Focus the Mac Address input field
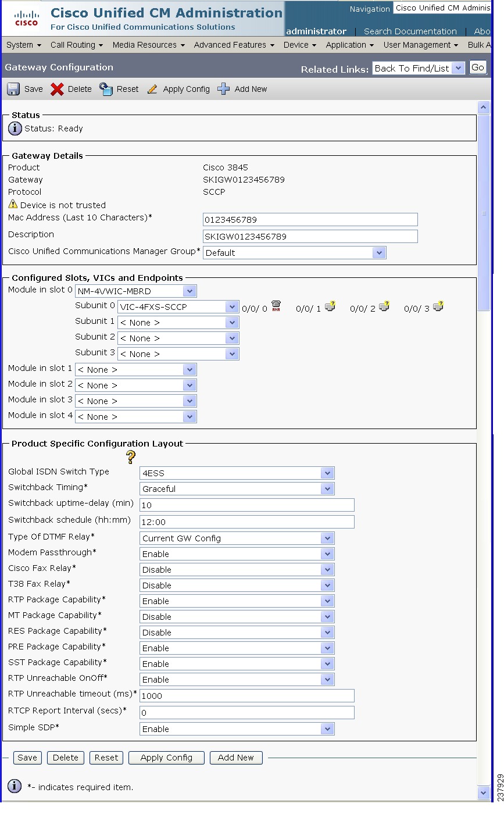Screen dimensions: 504x814 tap(310, 220)
